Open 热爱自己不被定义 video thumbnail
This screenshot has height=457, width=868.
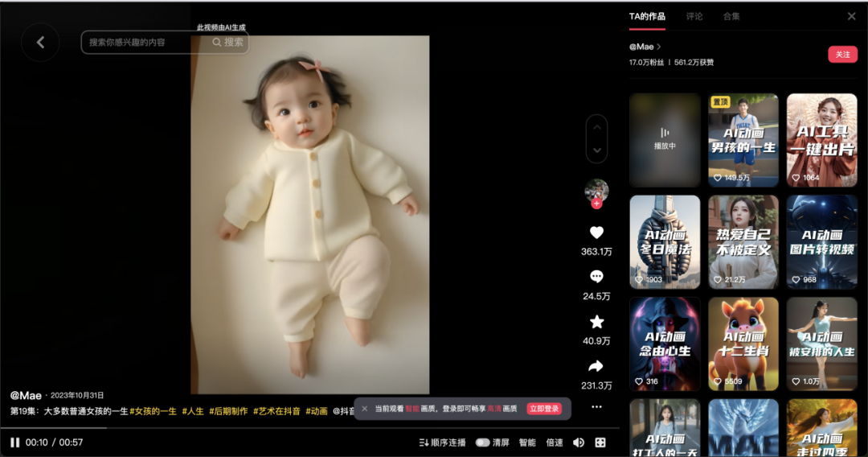click(x=743, y=242)
